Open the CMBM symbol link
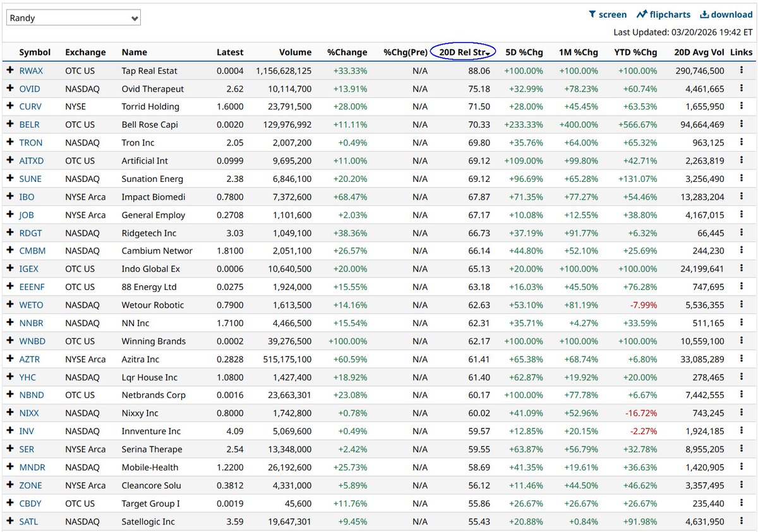758x532 pixels. 32,251
